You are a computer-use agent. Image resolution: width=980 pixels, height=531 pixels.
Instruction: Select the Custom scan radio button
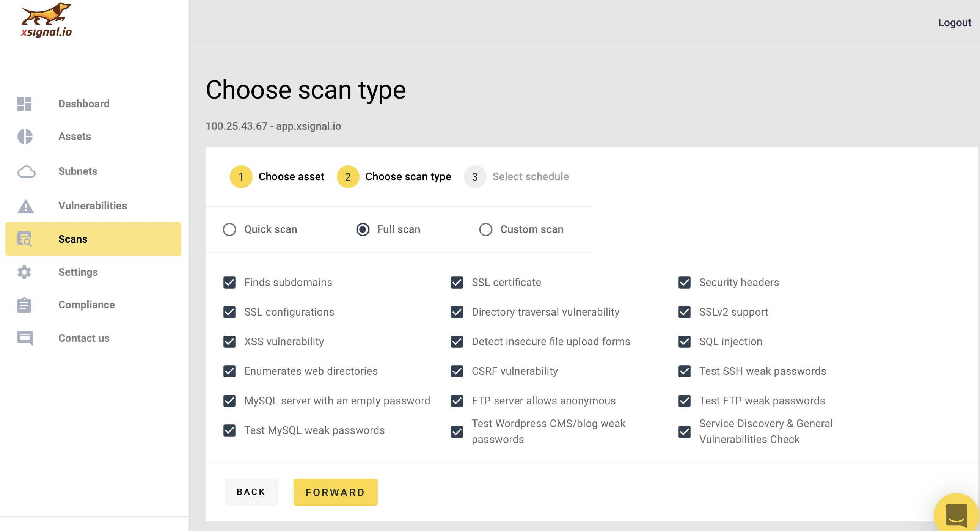pyautogui.click(x=486, y=230)
